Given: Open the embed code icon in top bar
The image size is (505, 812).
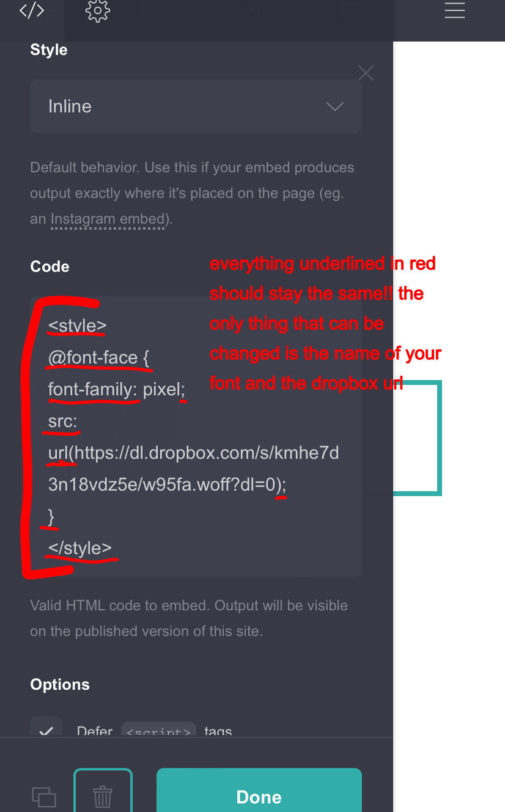Looking at the screenshot, I should 32,10.
